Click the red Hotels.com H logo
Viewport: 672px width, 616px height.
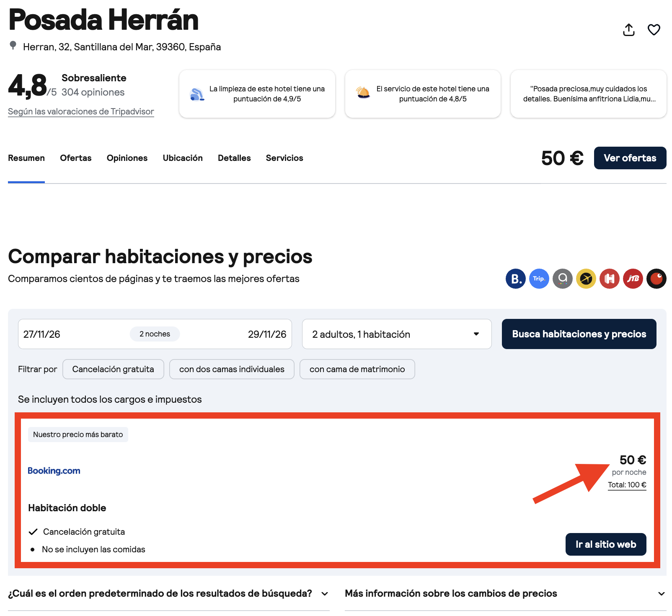point(610,279)
